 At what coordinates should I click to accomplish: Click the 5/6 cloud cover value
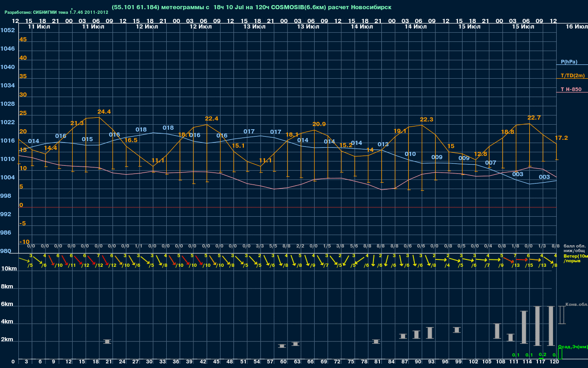(354, 246)
